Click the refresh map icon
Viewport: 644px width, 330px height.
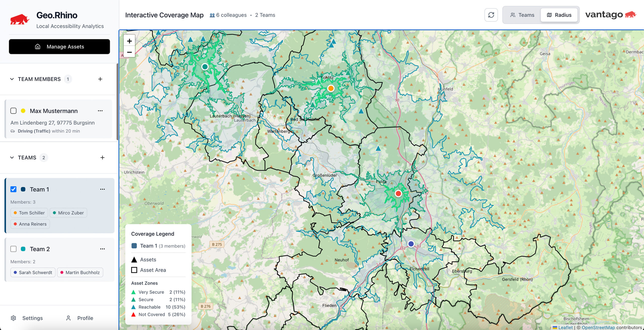pyautogui.click(x=491, y=15)
